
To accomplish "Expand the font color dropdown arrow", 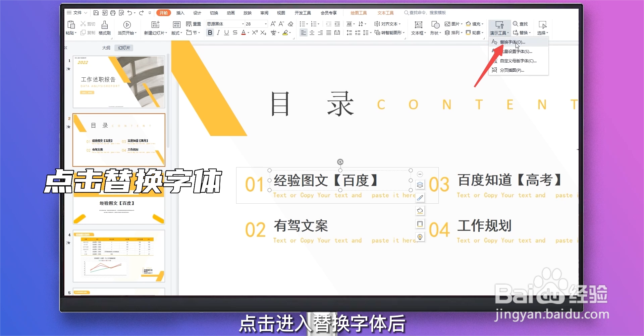I will point(248,33).
